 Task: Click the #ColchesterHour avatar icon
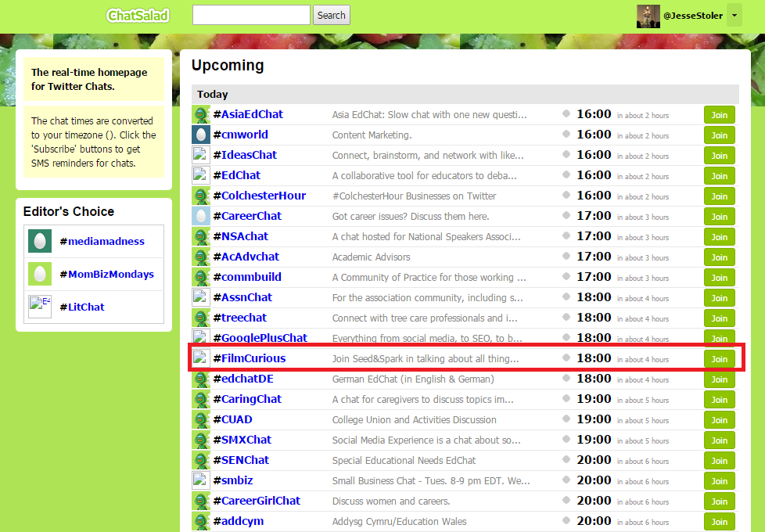pyautogui.click(x=201, y=196)
